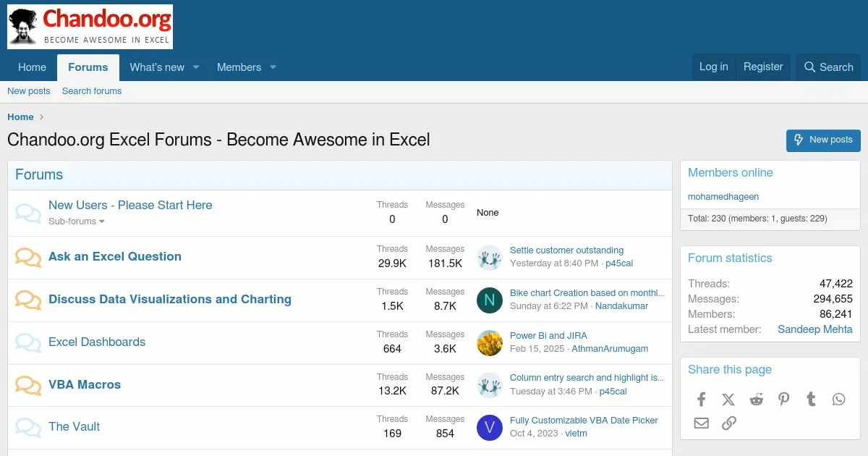Expand Sub-forums under New Users
This screenshot has width=868, height=456.
(x=77, y=221)
